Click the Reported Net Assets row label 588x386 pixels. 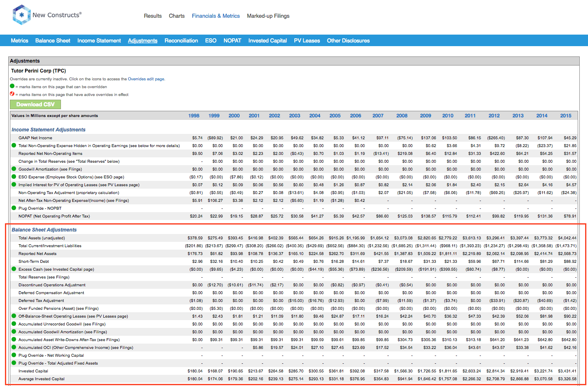pyautogui.click(x=37, y=254)
